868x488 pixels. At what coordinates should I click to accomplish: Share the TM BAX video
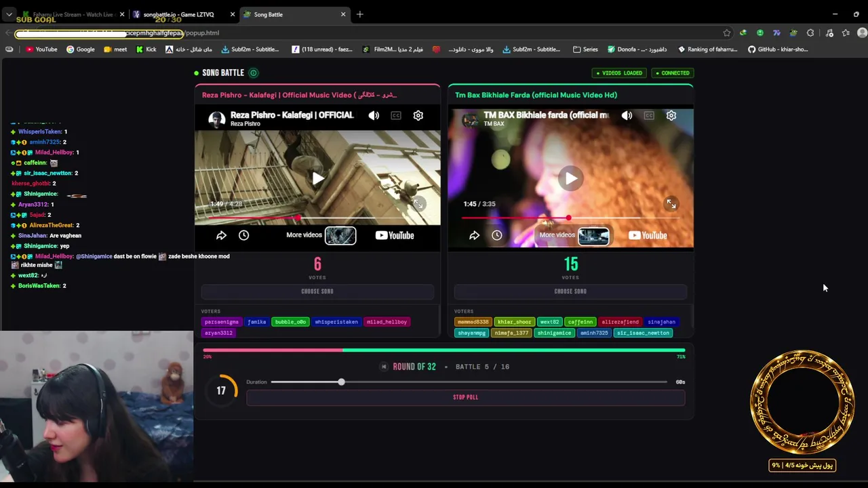click(474, 235)
